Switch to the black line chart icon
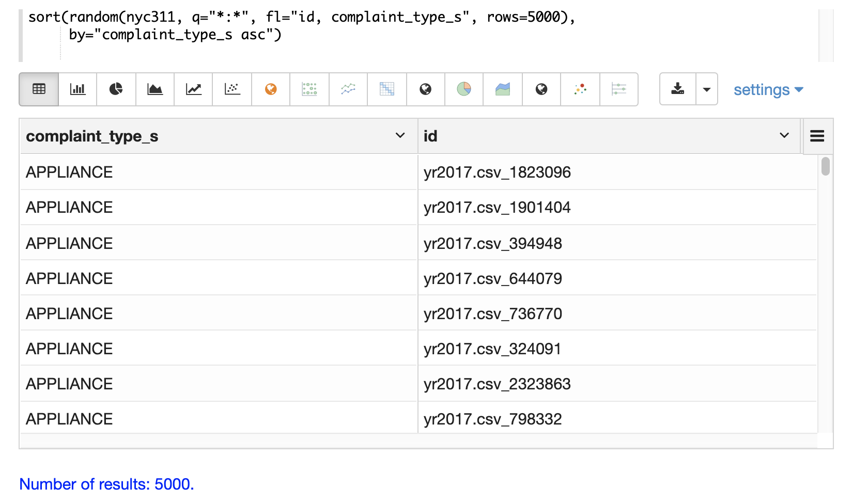 point(194,89)
